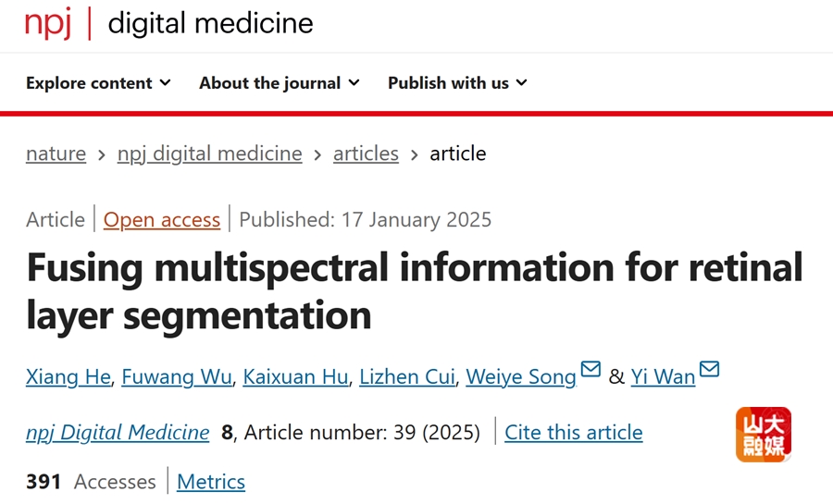Expand the Explore content menu chevron

click(x=166, y=82)
